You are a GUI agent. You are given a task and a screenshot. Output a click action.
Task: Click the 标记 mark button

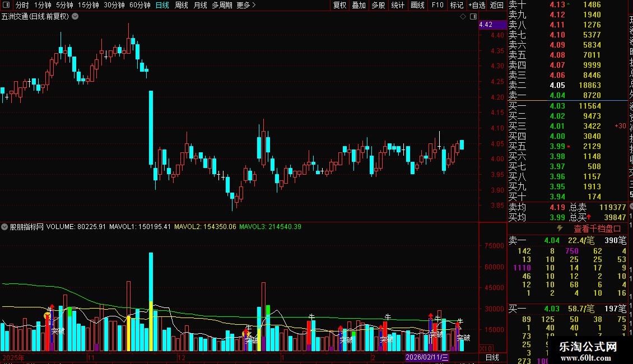457,5
